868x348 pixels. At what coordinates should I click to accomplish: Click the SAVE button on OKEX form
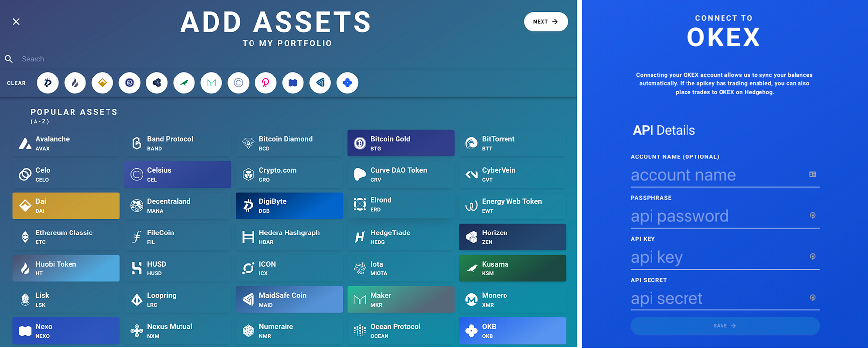725,326
